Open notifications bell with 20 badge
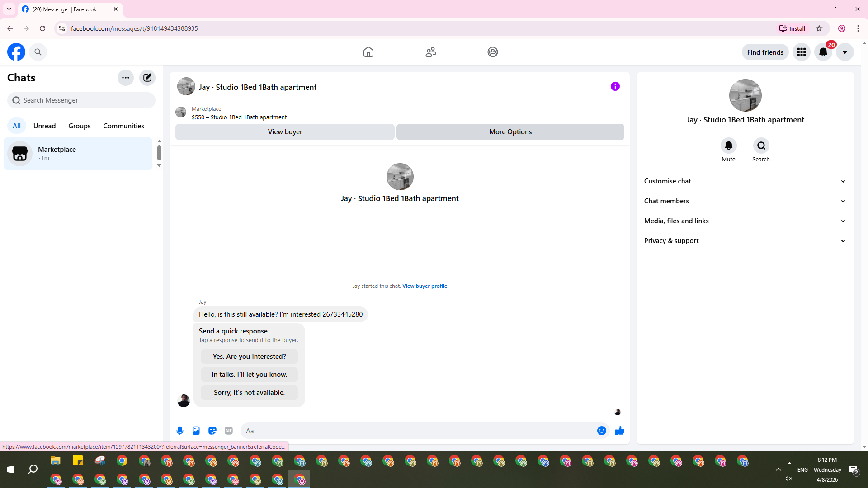 tap(823, 52)
